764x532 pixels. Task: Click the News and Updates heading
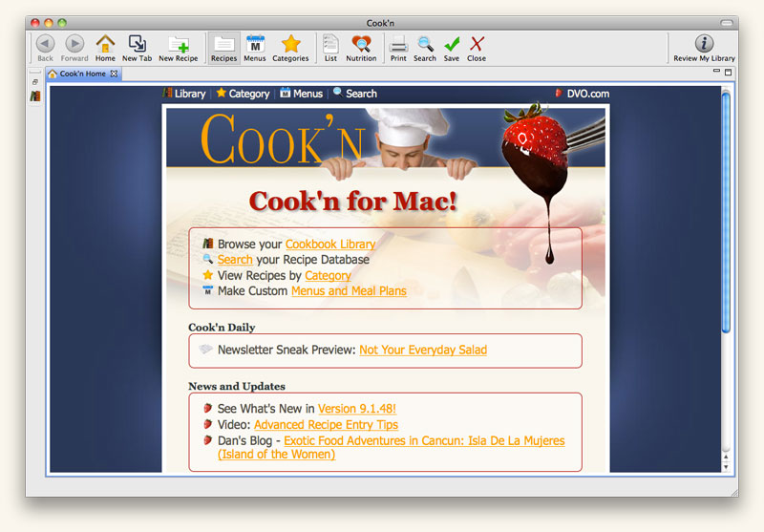point(237,386)
